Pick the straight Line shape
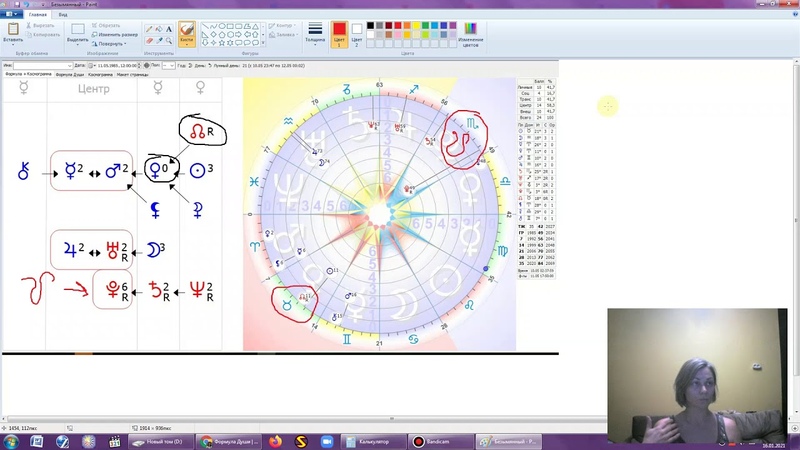This screenshot has width=800, height=450. coord(205,26)
